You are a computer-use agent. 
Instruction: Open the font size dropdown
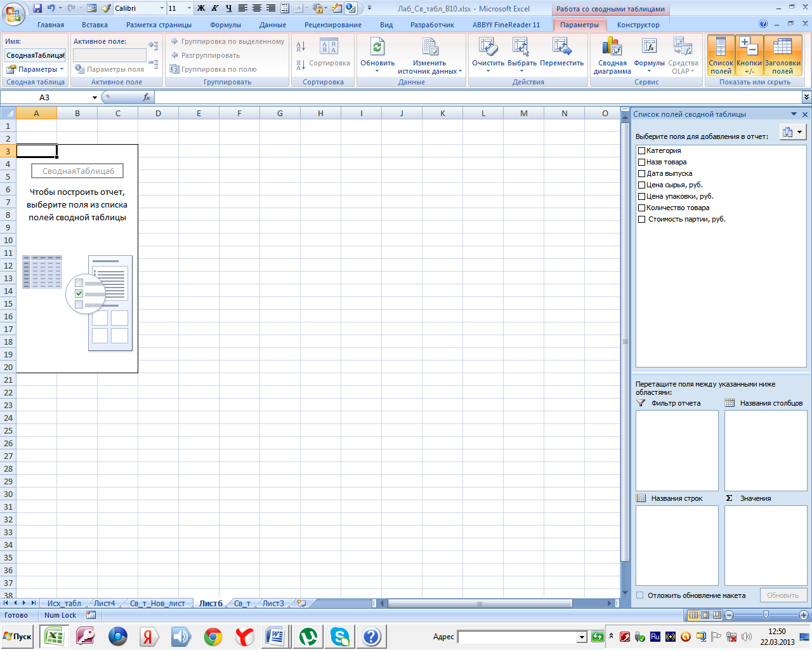pyautogui.click(x=189, y=8)
